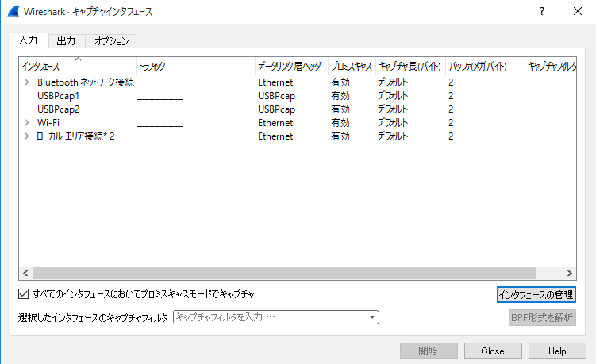Viewport: 596px width, 364px height.
Task: Click the バッファ(メガバイト) column header
Action: [x=485, y=66]
